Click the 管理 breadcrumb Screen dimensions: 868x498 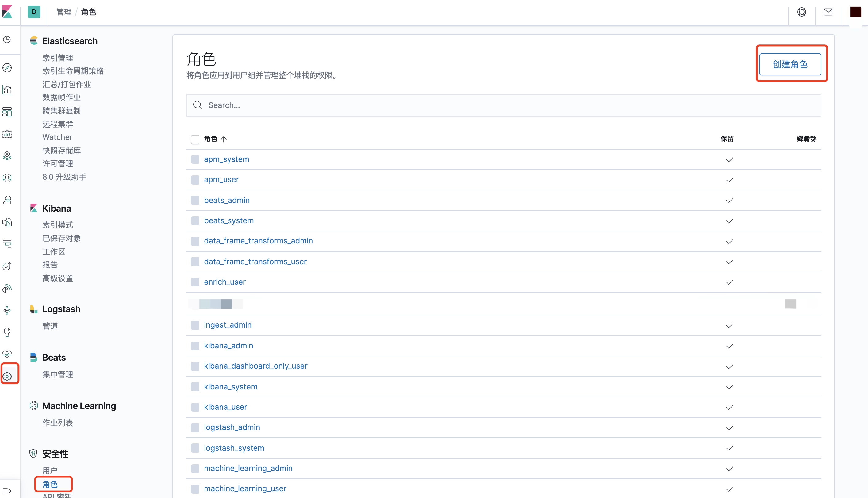[x=63, y=12]
